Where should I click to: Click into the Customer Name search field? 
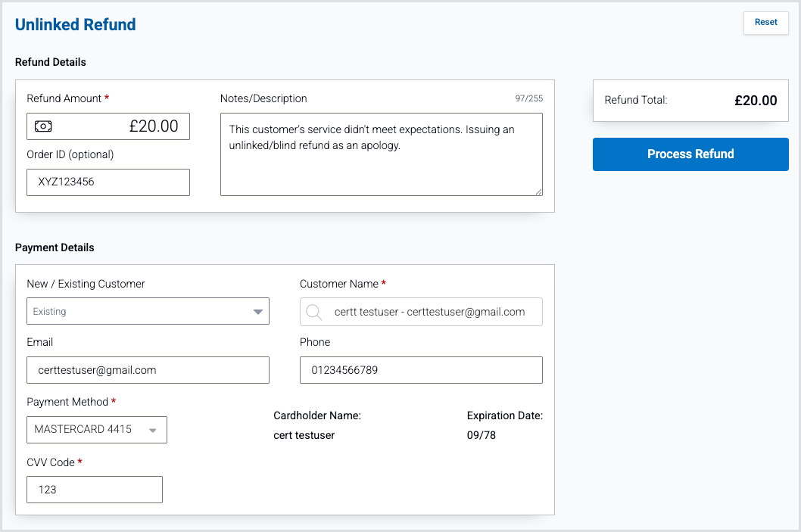(x=429, y=312)
